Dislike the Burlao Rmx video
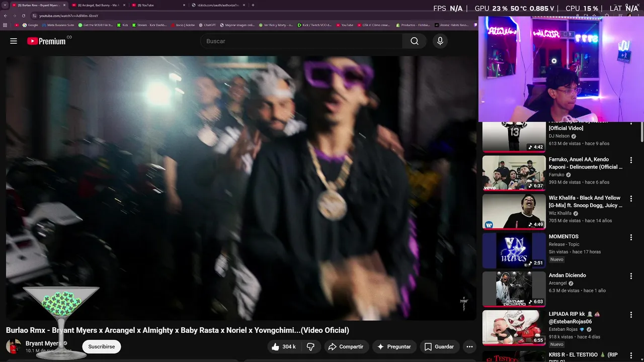 pyautogui.click(x=310, y=346)
